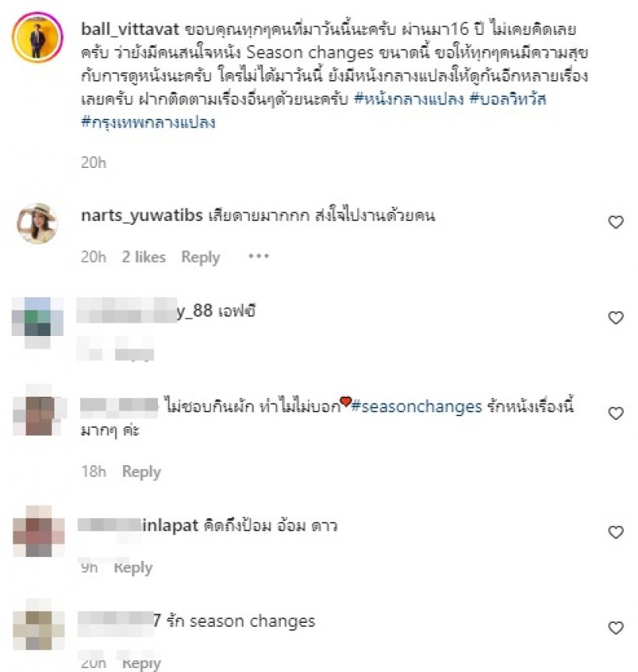The height and width of the screenshot is (672, 638).
Task: Reply to the 18h comment
Action: coord(142,471)
